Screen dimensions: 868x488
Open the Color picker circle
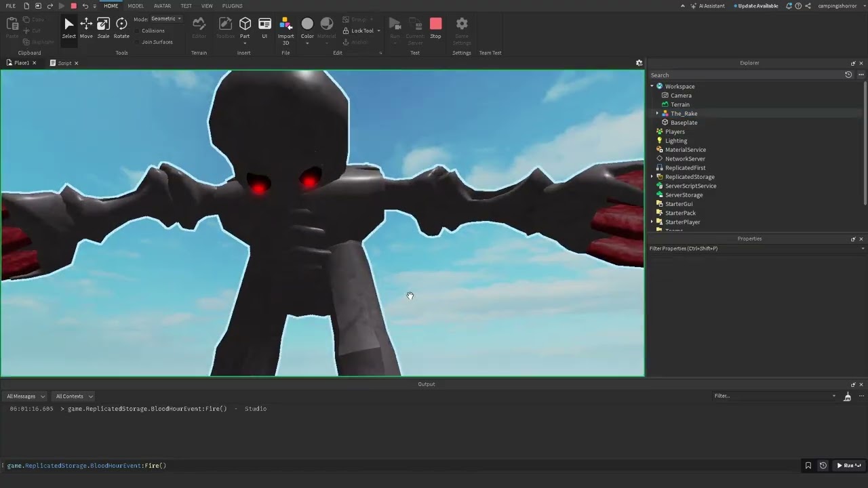click(x=307, y=24)
